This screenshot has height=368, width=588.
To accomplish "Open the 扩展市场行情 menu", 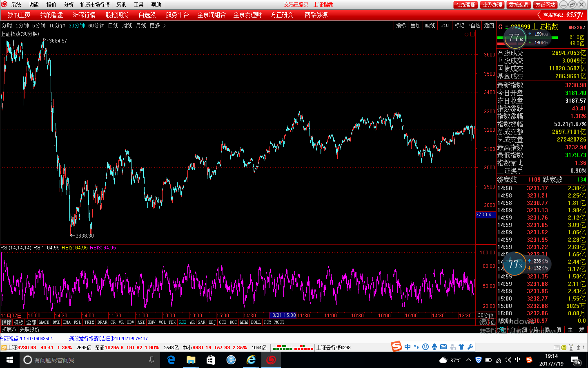I will pyautogui.click(x=95, y=4).
